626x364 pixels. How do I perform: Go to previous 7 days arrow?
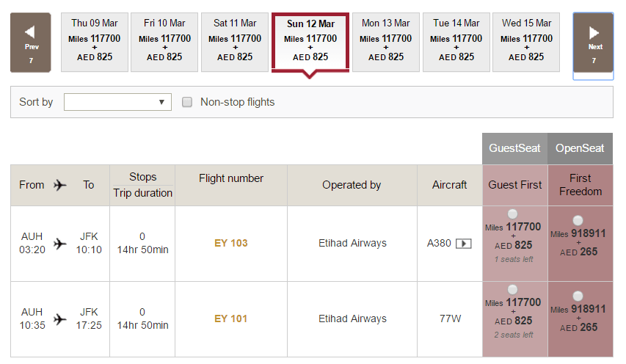tap(30, 43)
